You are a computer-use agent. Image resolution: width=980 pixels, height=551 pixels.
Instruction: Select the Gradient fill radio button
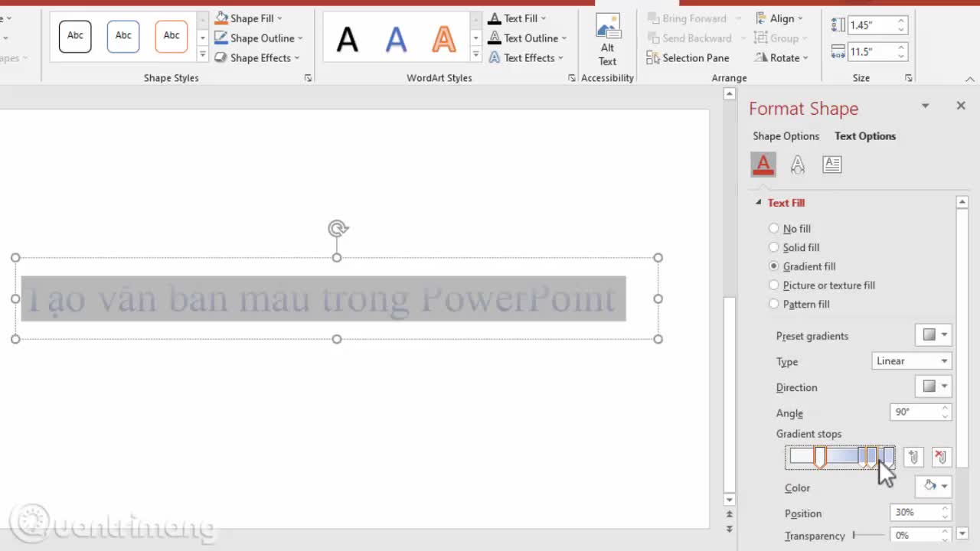(x=773, y=266)
